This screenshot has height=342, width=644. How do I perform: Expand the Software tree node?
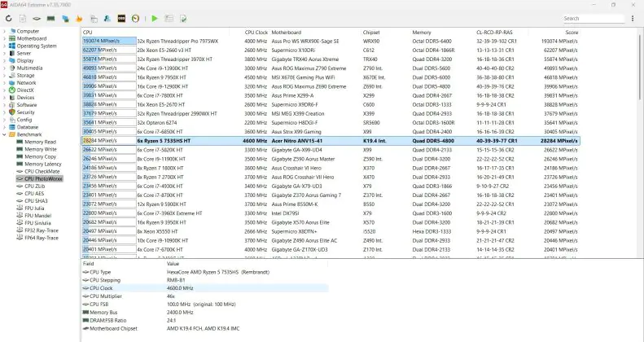5,105
